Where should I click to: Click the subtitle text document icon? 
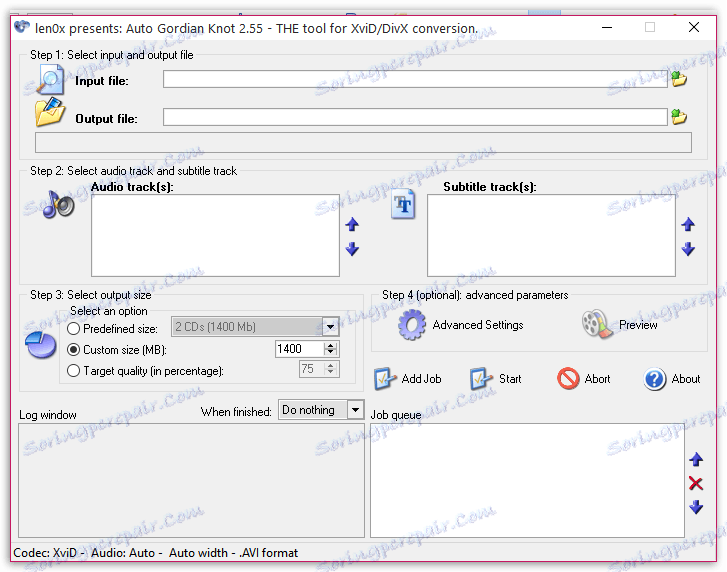403,204
